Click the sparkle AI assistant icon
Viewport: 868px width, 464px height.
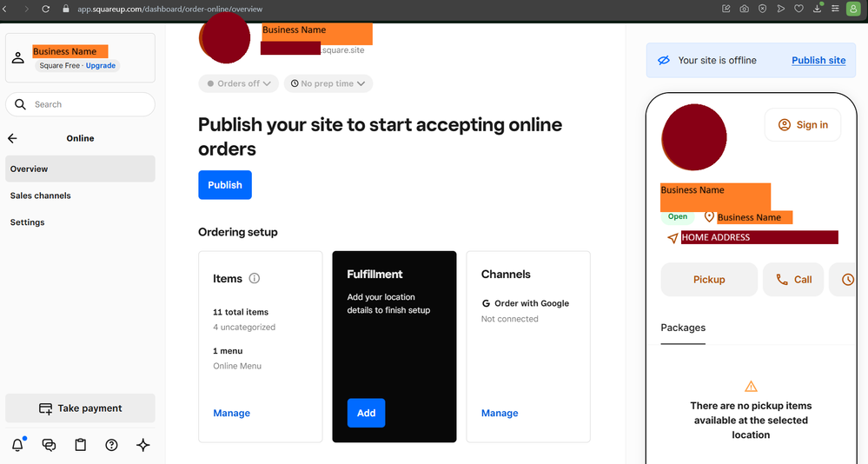(x=143, y=445)
